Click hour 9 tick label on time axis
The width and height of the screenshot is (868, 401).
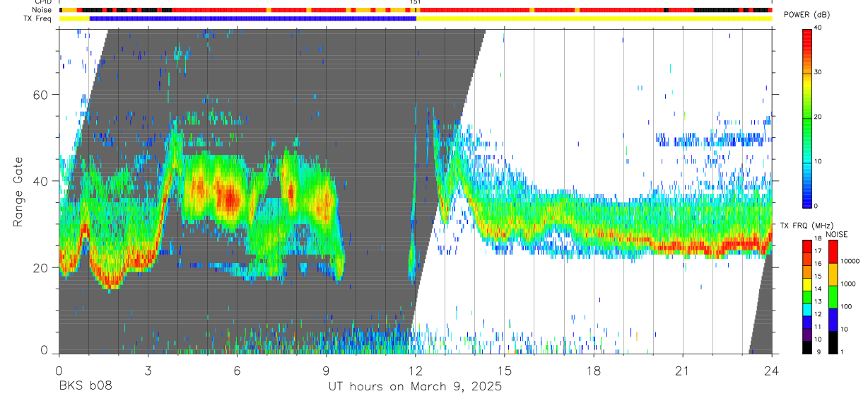click(x=326, y=371)
